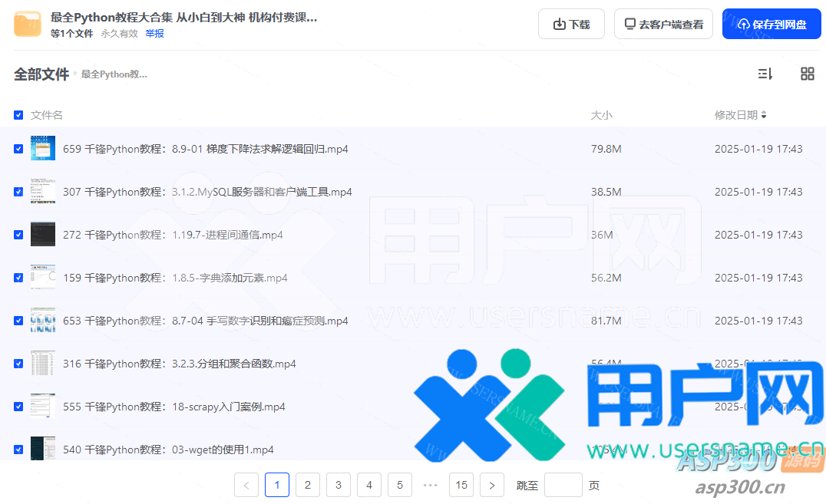The image size is (826, 504).
Task: Open thumbnail of file 540 wget video
Action: tap(43, 449)
